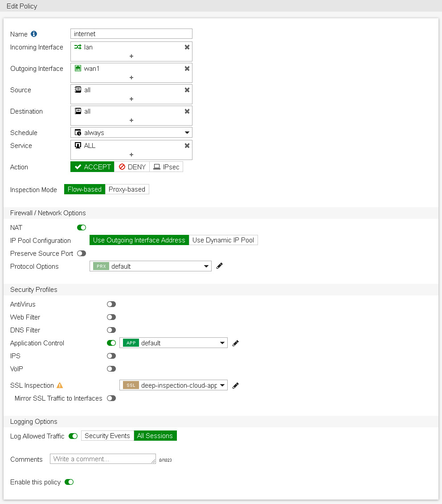This screenshot has height=504, width=442.
Task: Enable the AntiVirus security profile
Action: pos(111,304)
